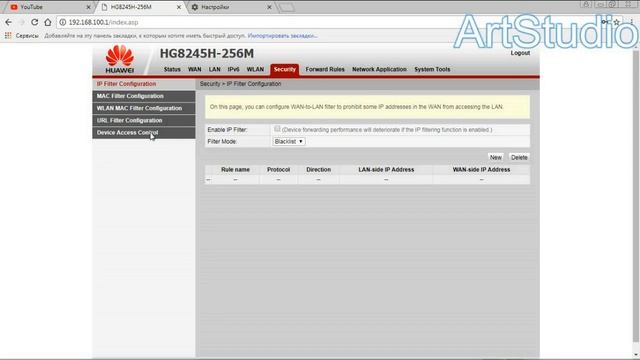Open the LAN menu
The height and width of the screenshot is (360, 640).
(x=215, y=69)
